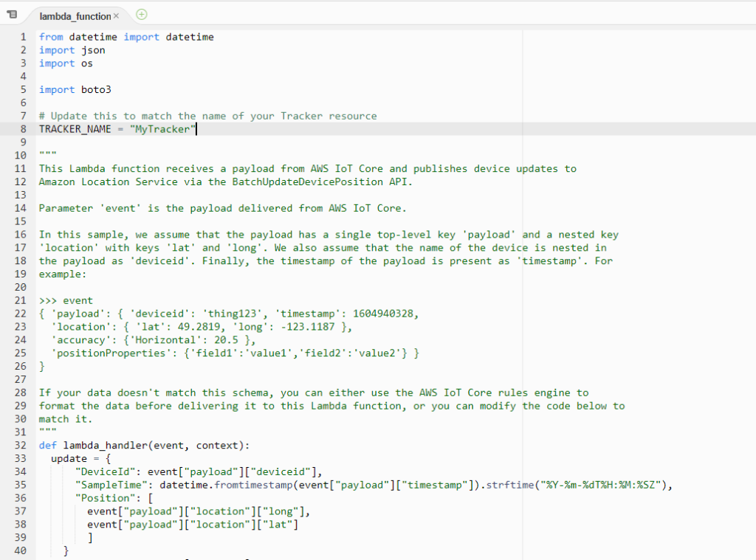Switch to the lambda_function tab
Image resolution: width=756 pixels, height=560 pixels.
(x=75, y=16)
